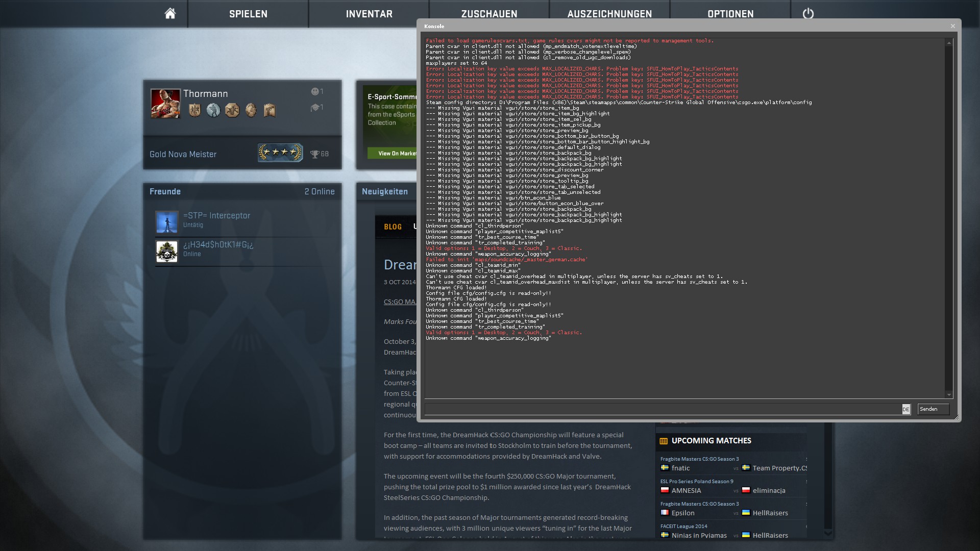The image size is (980, 551).
Task: Click the pistol banner medal
Action: tap(269, 110)
